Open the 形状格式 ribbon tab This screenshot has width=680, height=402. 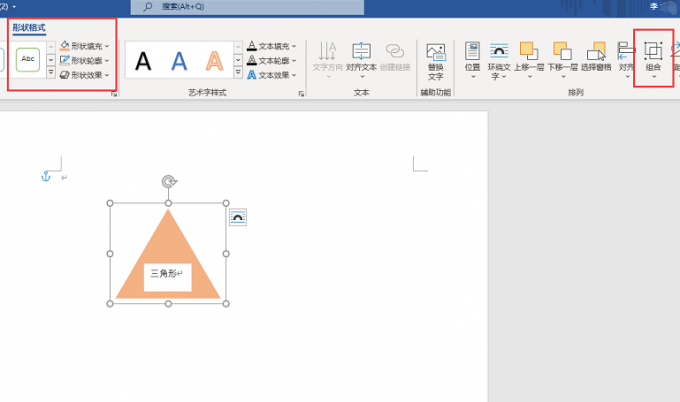click(x=29, y=28)
